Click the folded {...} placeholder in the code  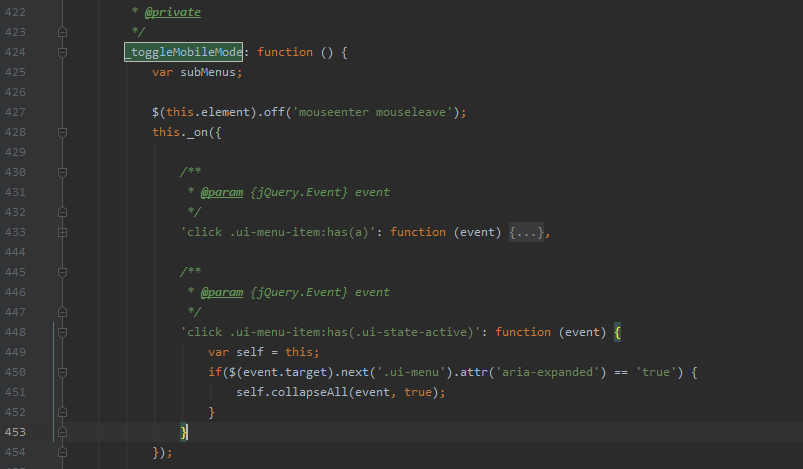click(526, 232)
